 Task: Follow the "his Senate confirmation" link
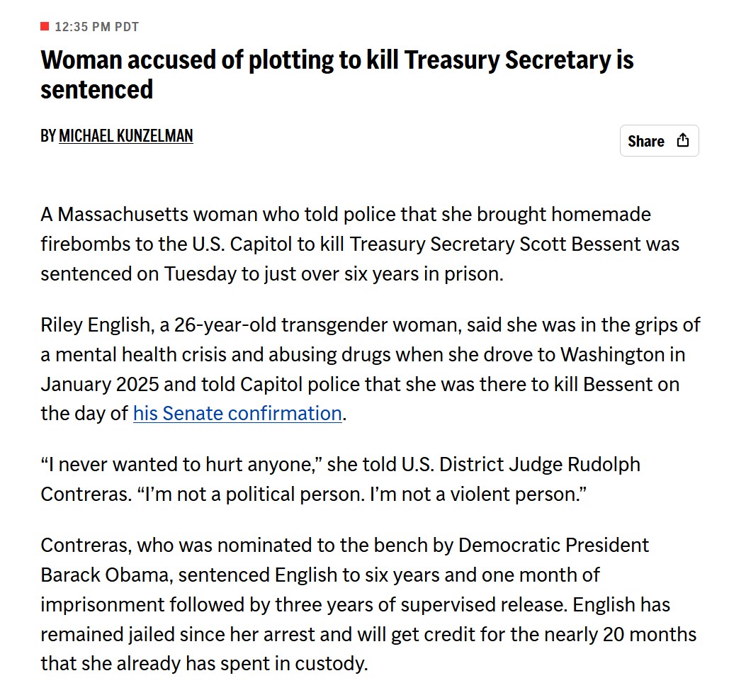pos(237,413)
